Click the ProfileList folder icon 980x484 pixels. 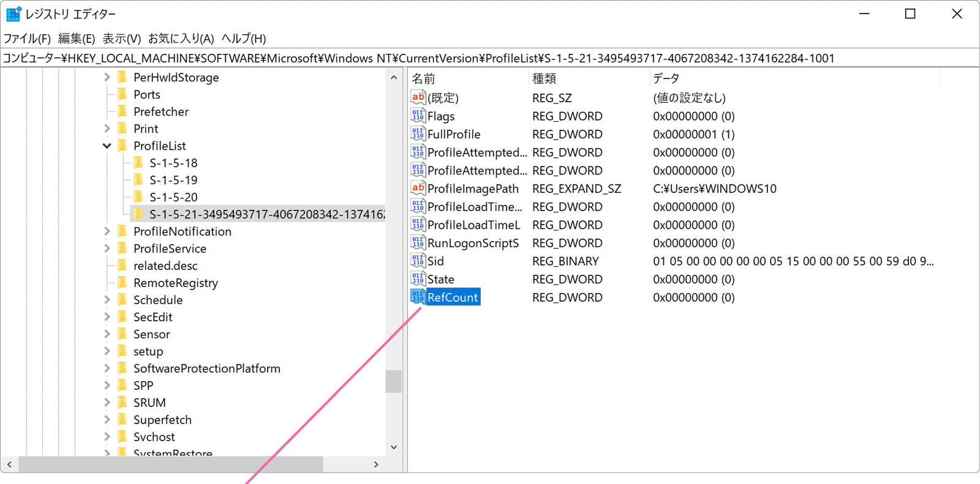pyautogui.click(x=123, y=146)
